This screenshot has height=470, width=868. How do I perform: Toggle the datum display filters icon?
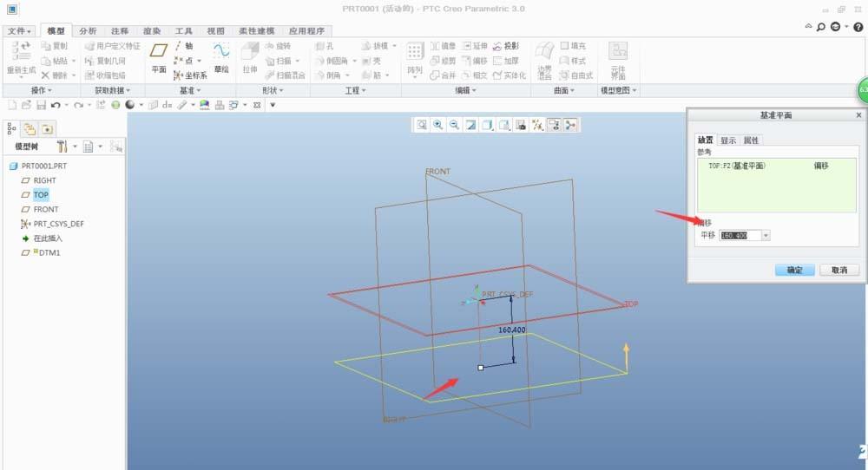click(x=537, y=125)
